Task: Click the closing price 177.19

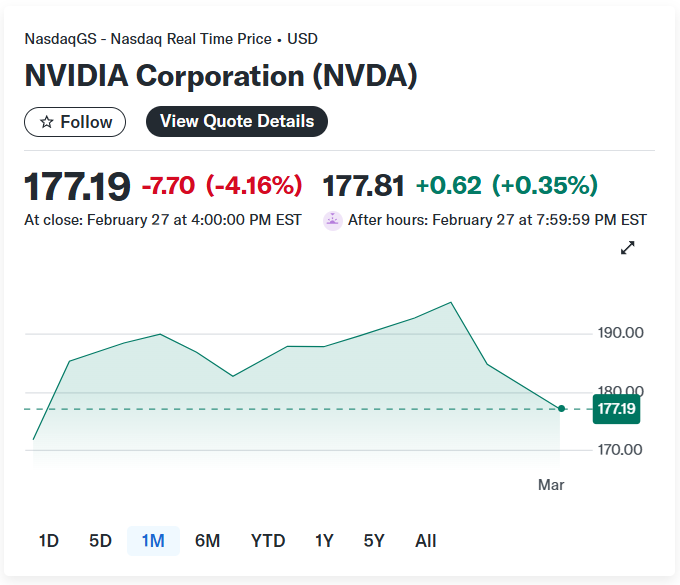Action: pyautogui.click(x=77, y=186)
